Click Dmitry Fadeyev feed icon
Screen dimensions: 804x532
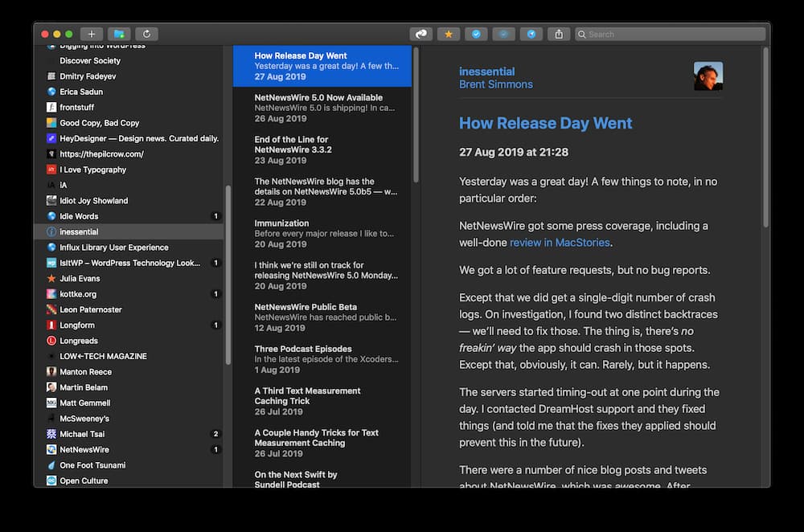click(51, 76)
